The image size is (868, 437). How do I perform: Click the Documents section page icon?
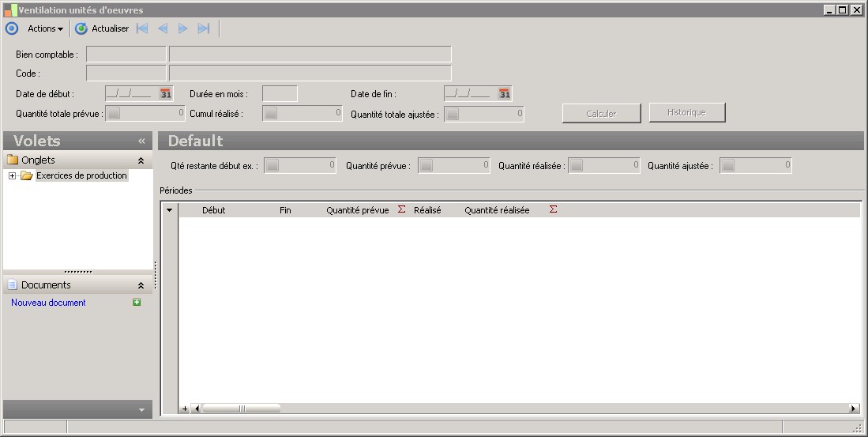coord(12,284)
